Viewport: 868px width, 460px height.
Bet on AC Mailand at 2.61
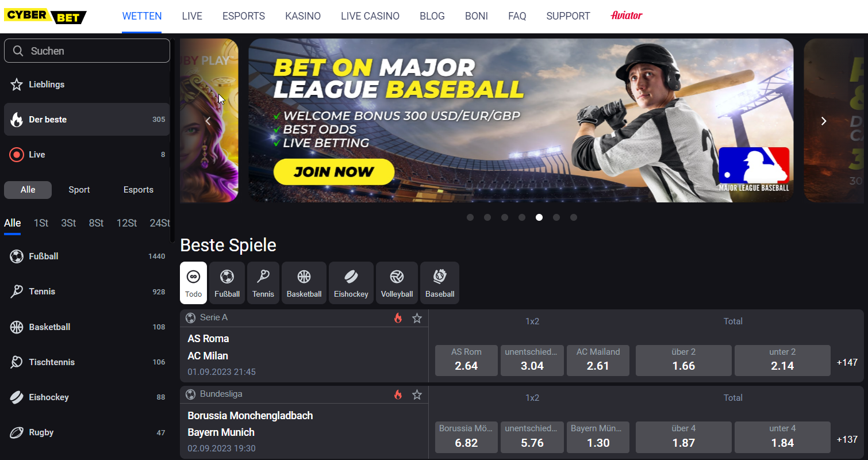(598, 361)
